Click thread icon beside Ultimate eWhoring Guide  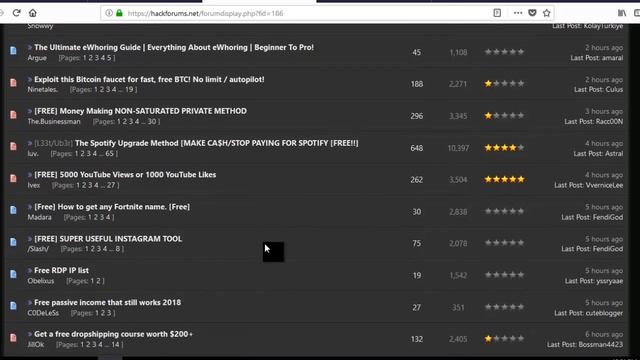13,51
